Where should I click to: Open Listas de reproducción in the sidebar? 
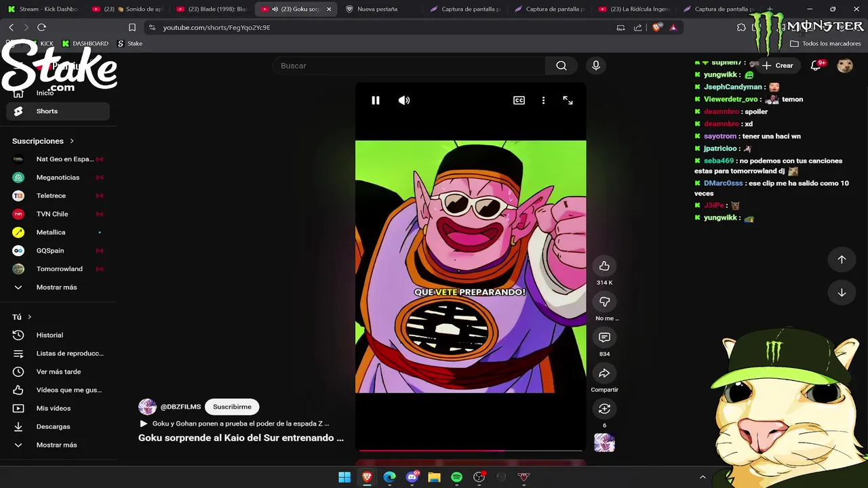(x=58, y=353)
